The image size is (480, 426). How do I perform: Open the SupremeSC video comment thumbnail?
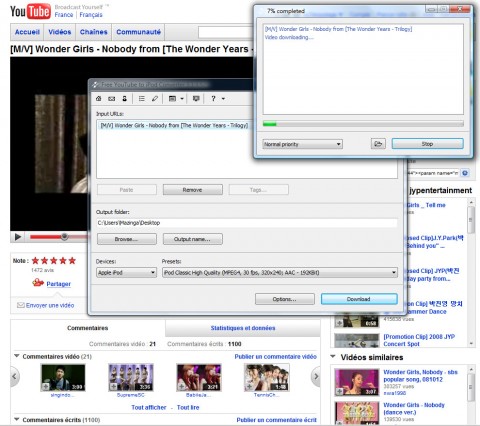131,377
